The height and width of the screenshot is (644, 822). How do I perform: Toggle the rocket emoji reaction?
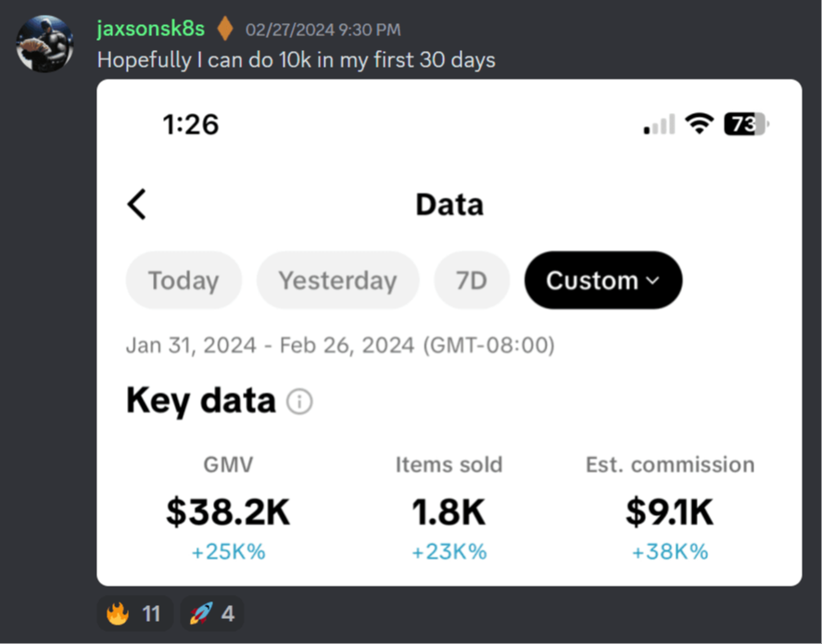[x=211, y=613]
